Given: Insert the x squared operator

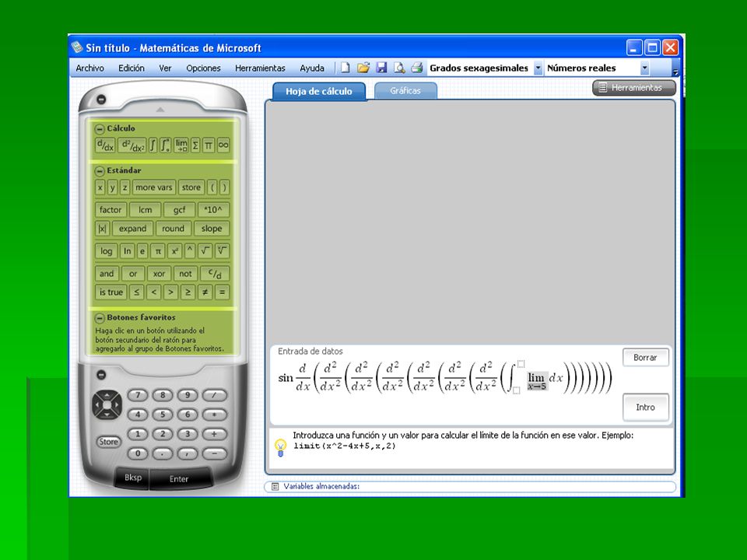Looking at the screenshot, I should [x=174, y=251].
